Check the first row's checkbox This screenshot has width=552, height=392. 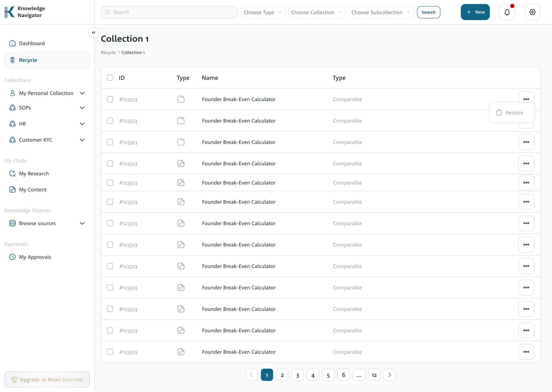coord(110,99)
